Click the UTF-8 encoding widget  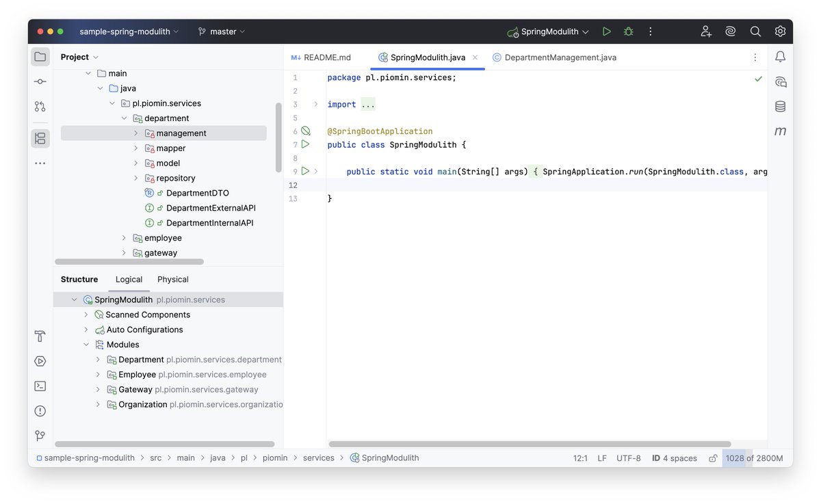pyautogui.click(x=629, y=458)
